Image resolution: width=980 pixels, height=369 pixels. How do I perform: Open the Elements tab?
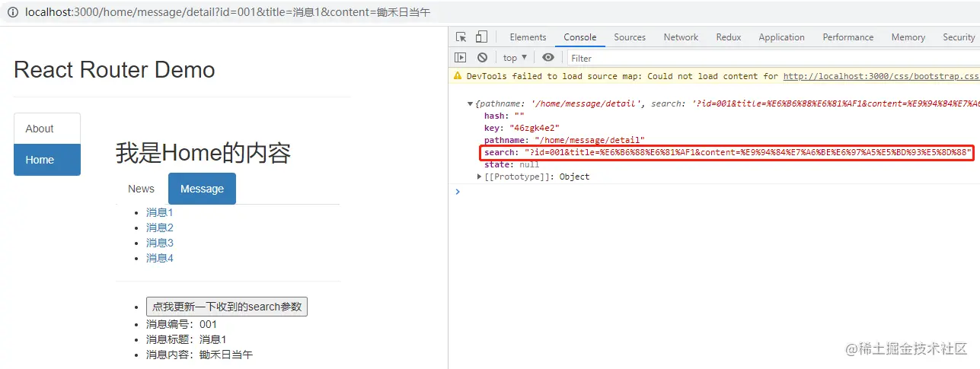[x=528, y=37]
